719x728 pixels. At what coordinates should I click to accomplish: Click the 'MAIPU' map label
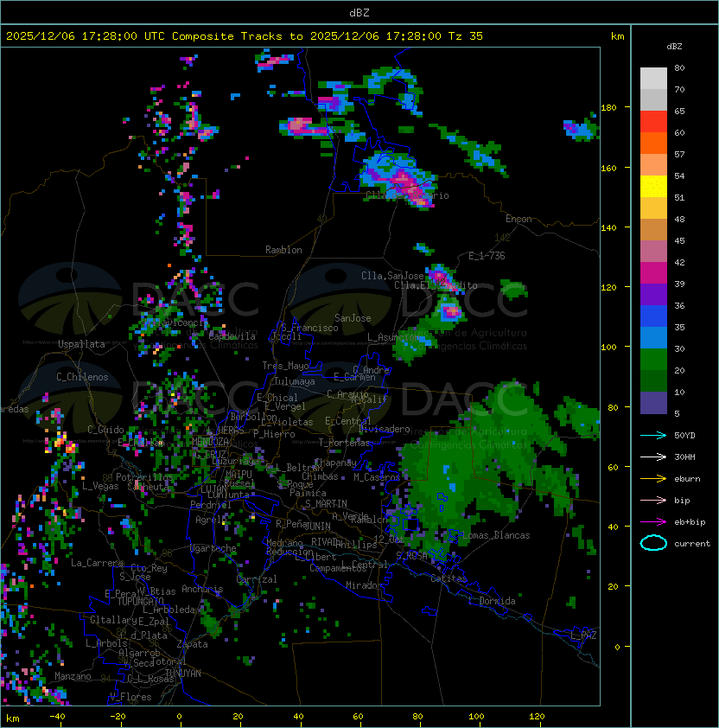pos(239,475)
